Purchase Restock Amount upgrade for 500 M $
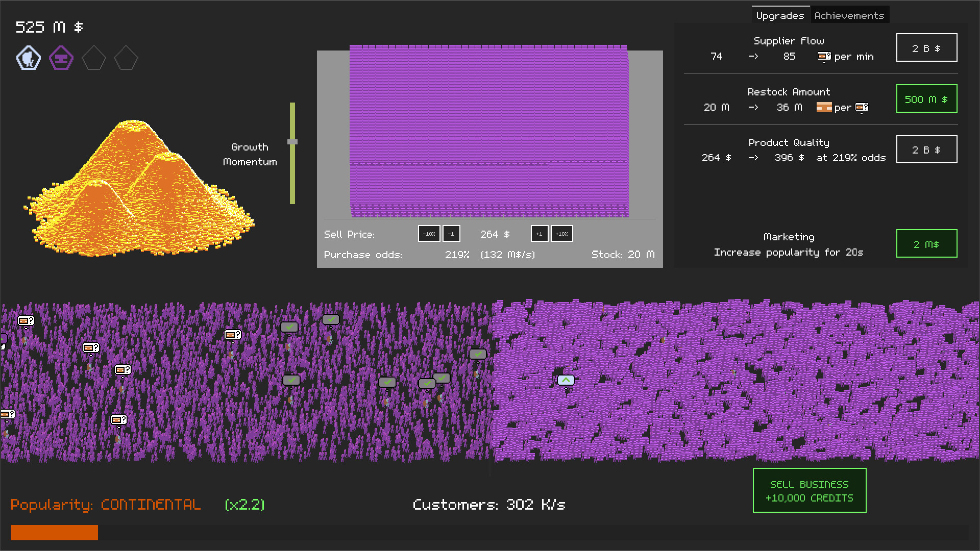The image size is (980, 551). (926, 99)
